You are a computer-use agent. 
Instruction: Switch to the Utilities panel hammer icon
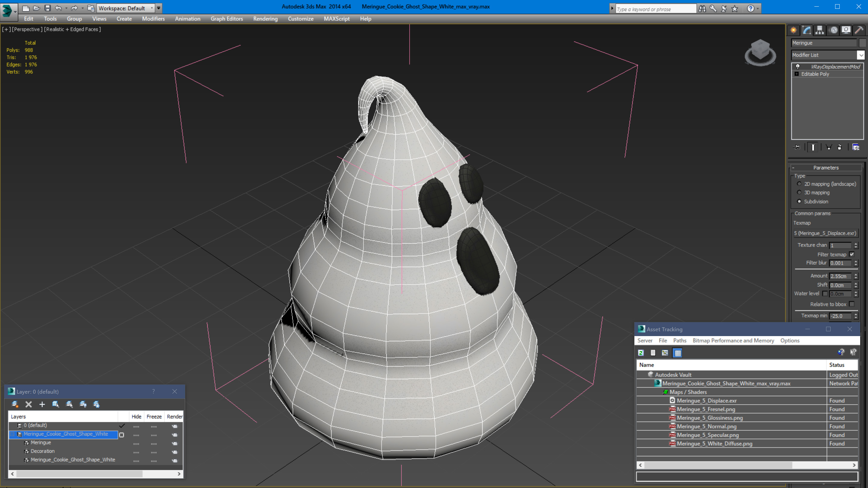pyautogui.click(x=859, y=30)
